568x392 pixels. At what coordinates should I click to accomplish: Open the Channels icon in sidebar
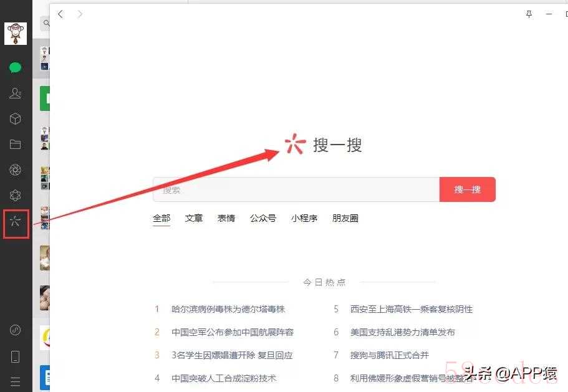15,196
